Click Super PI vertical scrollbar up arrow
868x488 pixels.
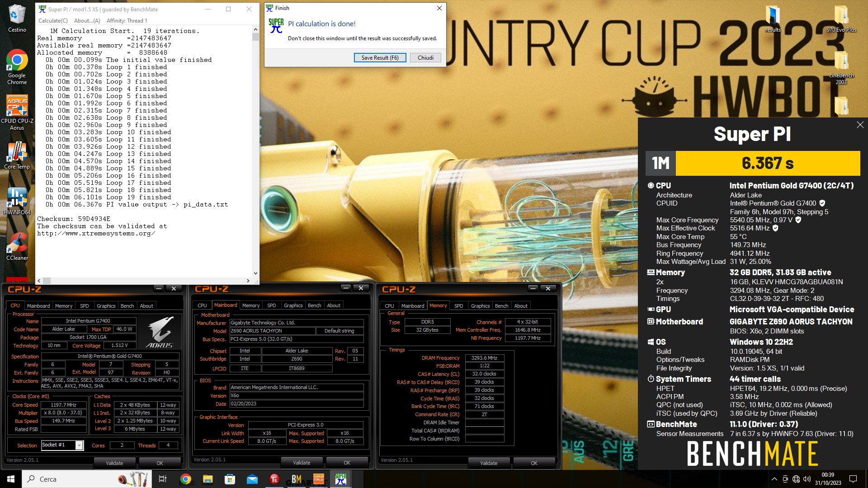[255, 29]
